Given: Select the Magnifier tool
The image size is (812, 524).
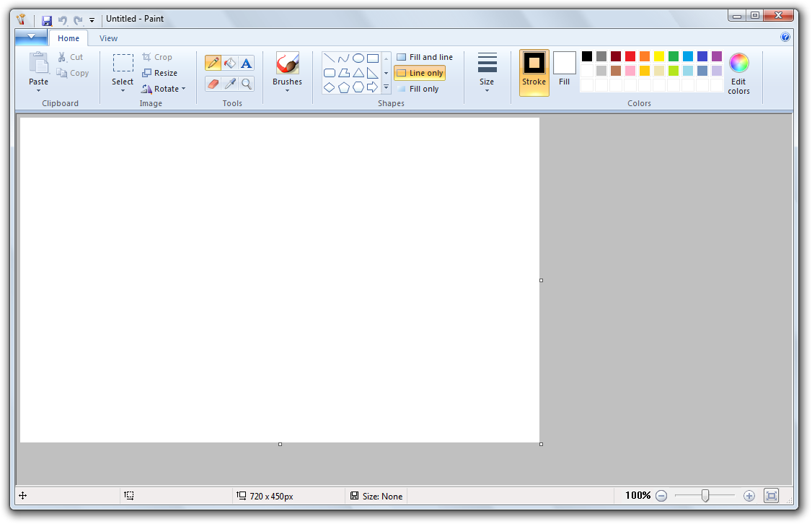Looking at the screenshot, I should (247, 84).
